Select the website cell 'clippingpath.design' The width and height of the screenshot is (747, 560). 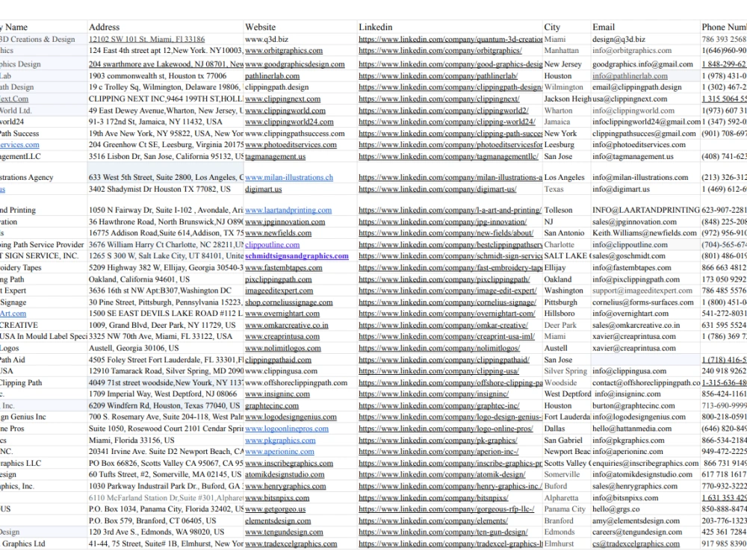(300, 87)
